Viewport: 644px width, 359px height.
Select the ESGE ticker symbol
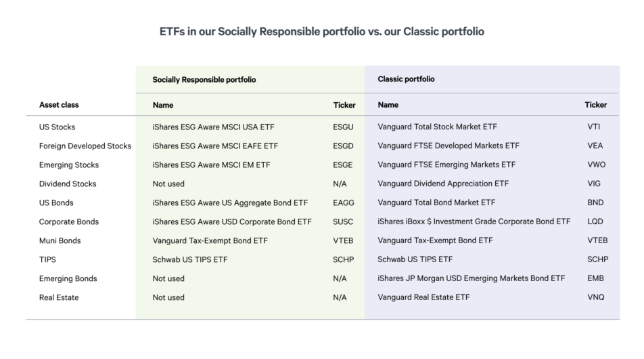(344, 165)
